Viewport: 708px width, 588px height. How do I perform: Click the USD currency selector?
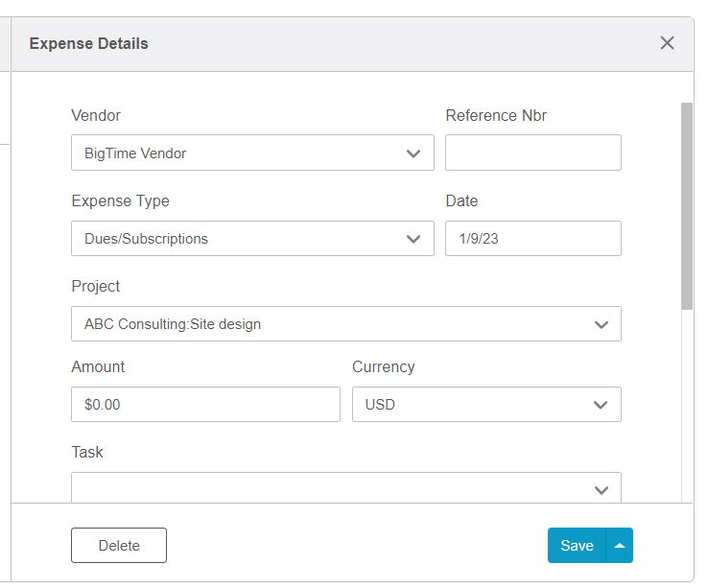[x=486, y=404]
